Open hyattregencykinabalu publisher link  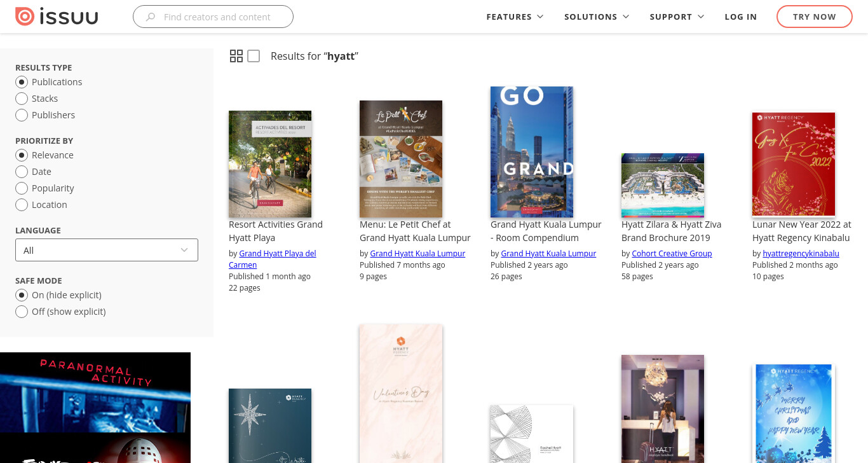coord(801,253)
